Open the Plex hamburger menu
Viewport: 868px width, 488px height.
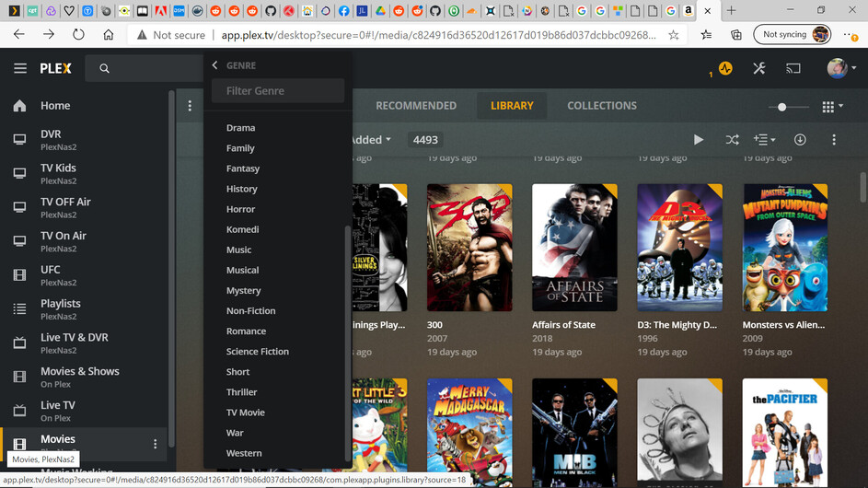pyautogui.click(x=20, y=68)
